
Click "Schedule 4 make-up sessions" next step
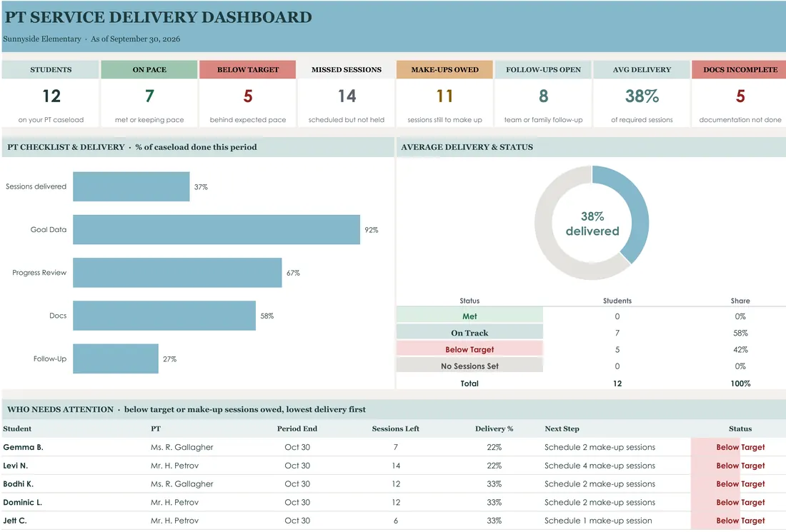pyautogui.click(x=600, y=466)
